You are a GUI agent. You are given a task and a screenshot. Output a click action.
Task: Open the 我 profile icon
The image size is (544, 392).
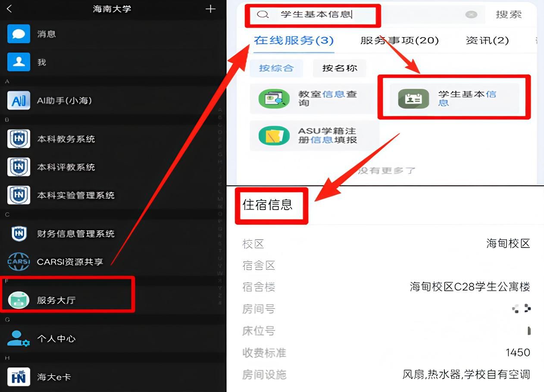tap(19, 62)
